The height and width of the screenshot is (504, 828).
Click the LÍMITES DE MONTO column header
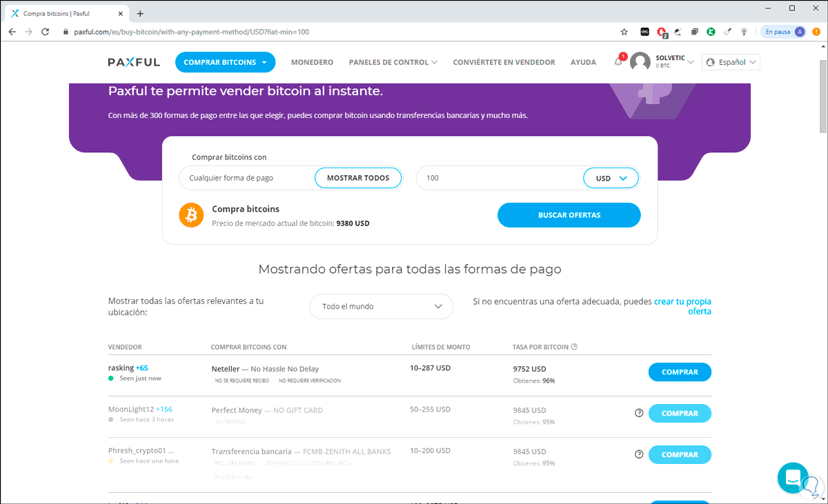pos(440,347)
